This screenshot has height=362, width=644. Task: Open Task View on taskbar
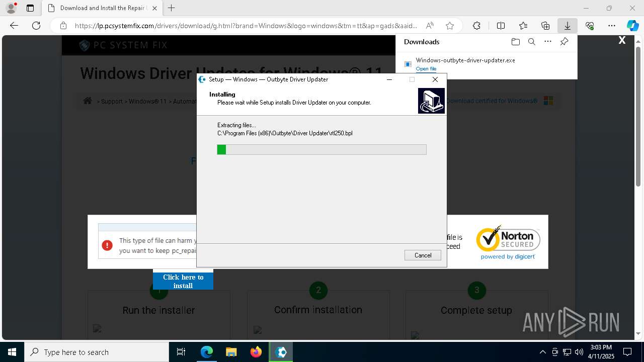pyautogui.click(x=181, y=352)
